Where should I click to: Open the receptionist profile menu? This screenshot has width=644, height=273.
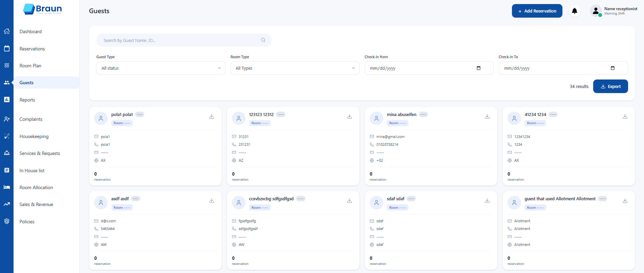pos(614,11)
